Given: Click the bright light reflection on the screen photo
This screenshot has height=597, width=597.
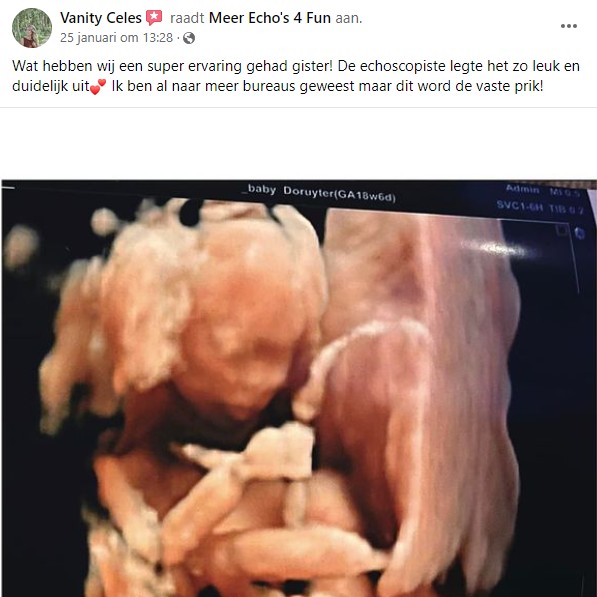Looking at the screenshot, I should click(x=497, y=249).
